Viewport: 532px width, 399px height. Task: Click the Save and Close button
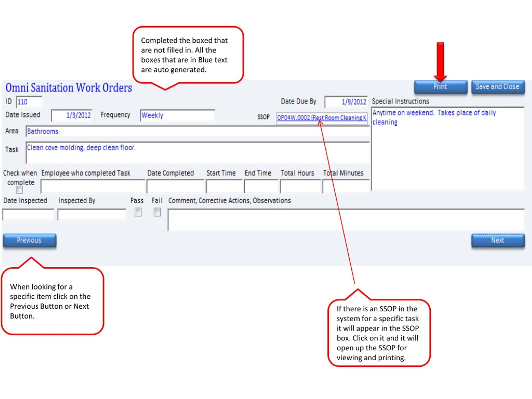pyautogui.click(x=498, y=87)
